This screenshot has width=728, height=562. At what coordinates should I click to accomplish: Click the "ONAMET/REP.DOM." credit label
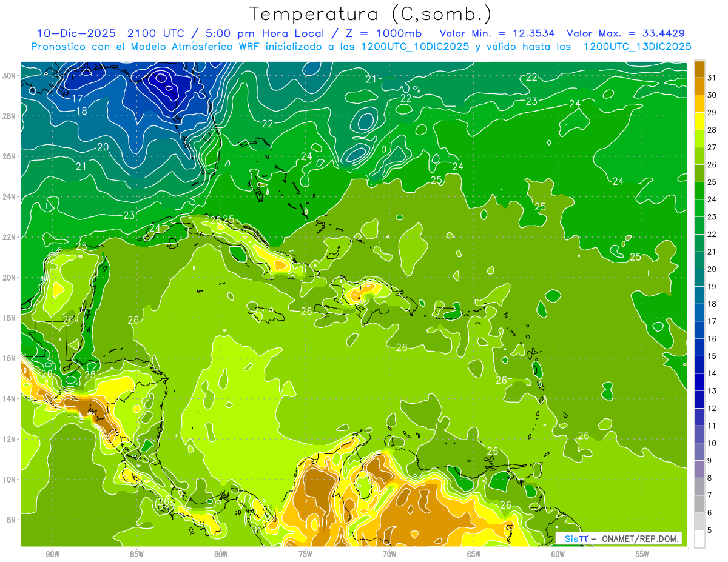pos(639,538)
